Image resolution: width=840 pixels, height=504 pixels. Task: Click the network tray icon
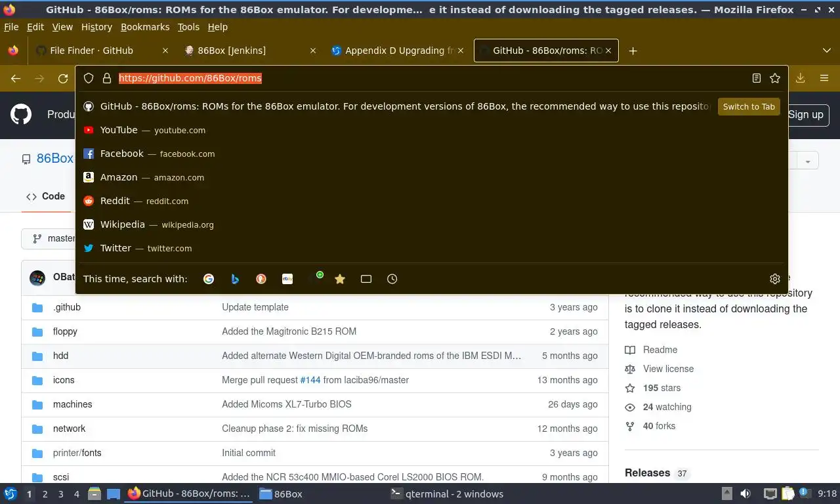click(770, 493)
